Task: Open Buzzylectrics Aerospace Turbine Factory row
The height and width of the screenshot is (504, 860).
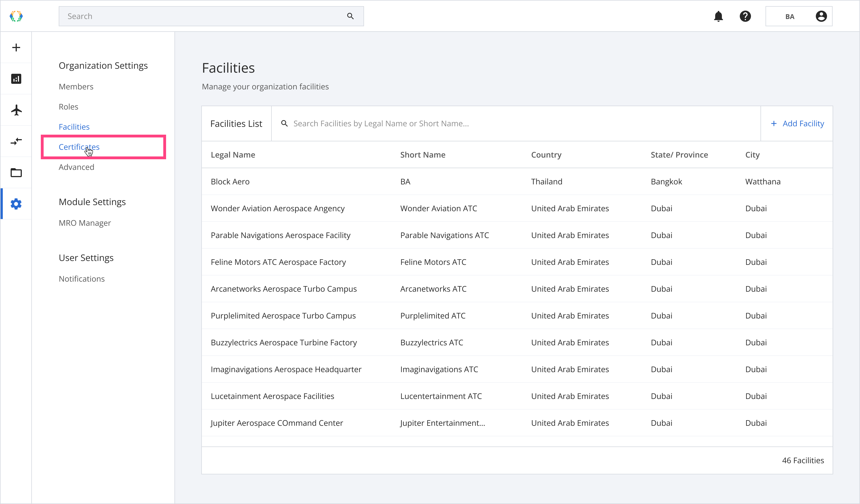Action: coord(517,343)
